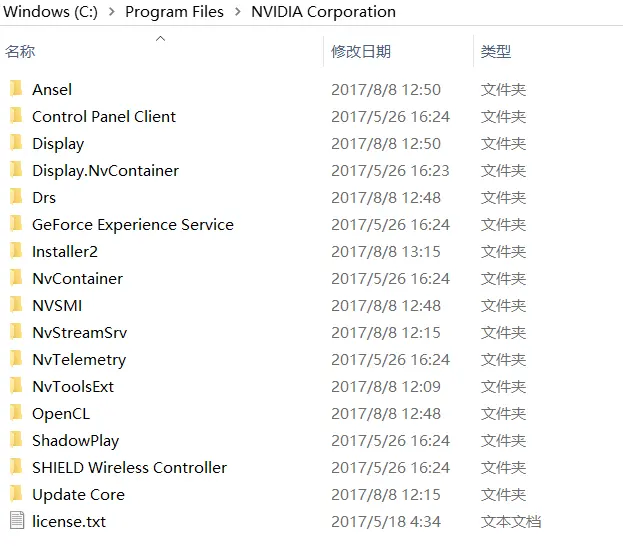Click the NvStreamSrv folder icon
The height and width of the screenshot is (546, 623).
16,331
